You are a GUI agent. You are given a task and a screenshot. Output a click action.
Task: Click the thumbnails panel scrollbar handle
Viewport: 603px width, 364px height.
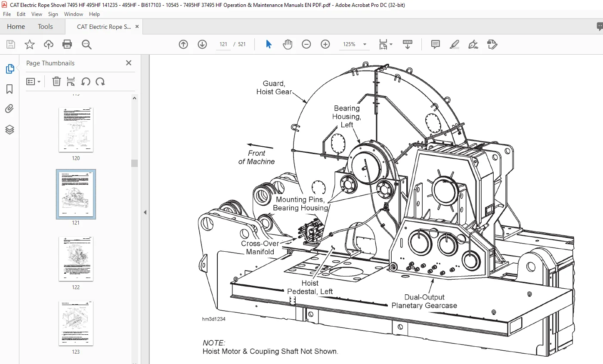click(x=134, y=163)
